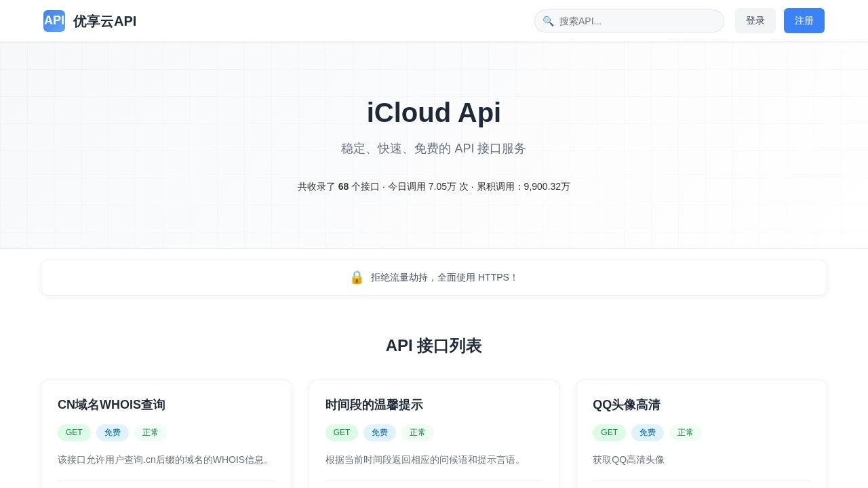Click the API 接口列表 section heading

coord(434,346)
